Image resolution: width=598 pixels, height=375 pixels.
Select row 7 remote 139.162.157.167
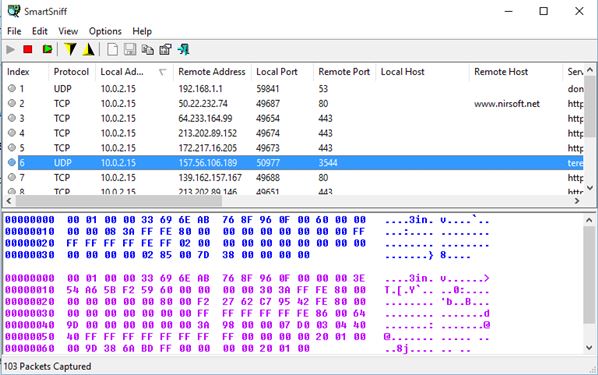293,177
